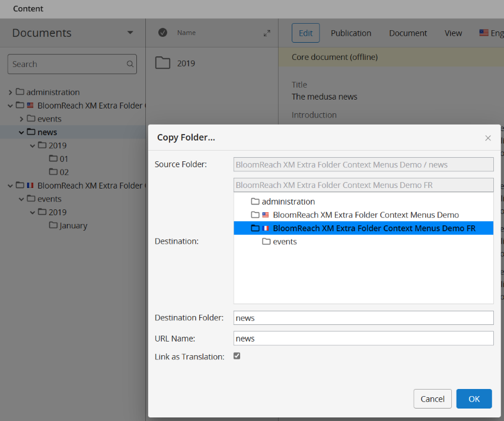Open the Documents section dropdown
The width and height of the screenshot is (504, 421).
pyautogui.click(x=130, y=33)
